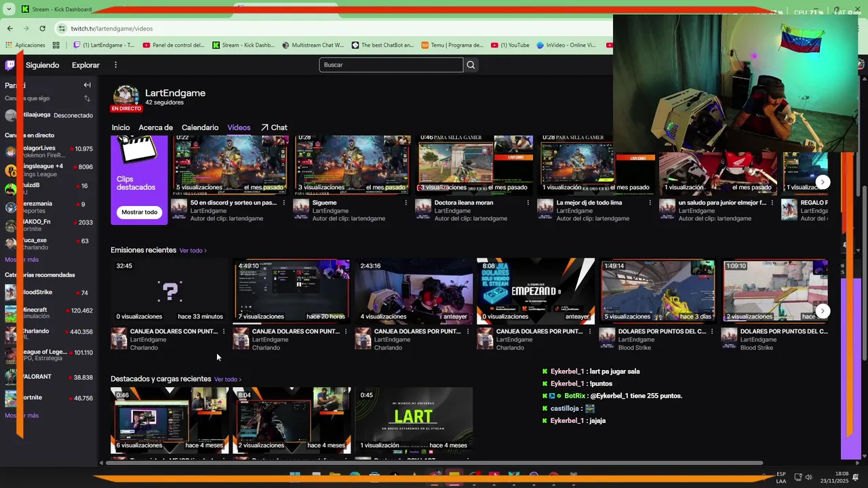Screen dimensions: 868x488
Task: Open options menu of 4:49:10 broadcast
Action: (x=346, y=331)
